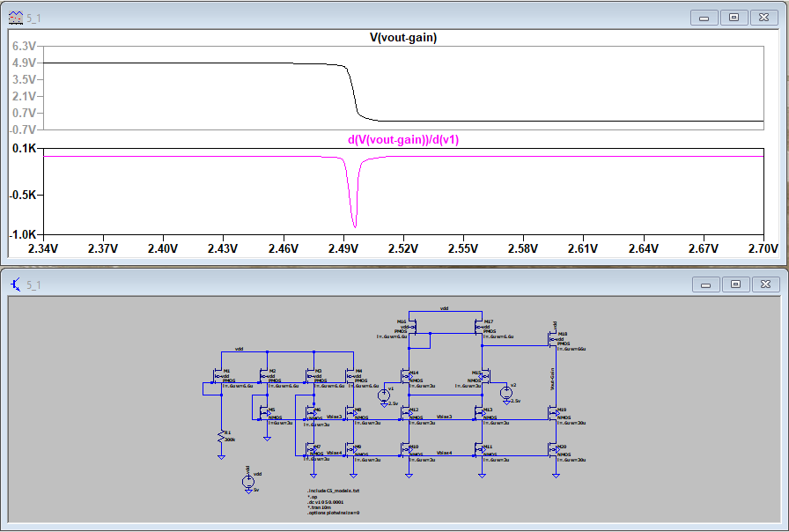Select the 5V vdd supply source symbol
This screenshot has height=532, width=789.
[x=247, y=481]
